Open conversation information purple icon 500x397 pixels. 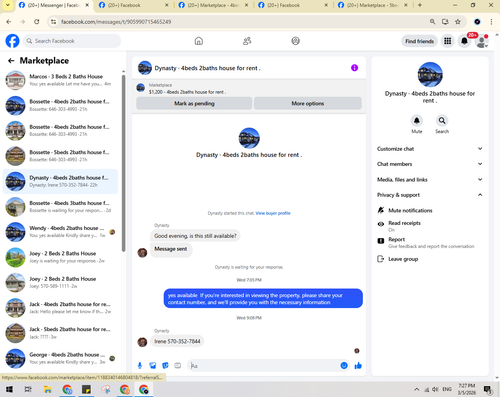(x=354, y=68)
